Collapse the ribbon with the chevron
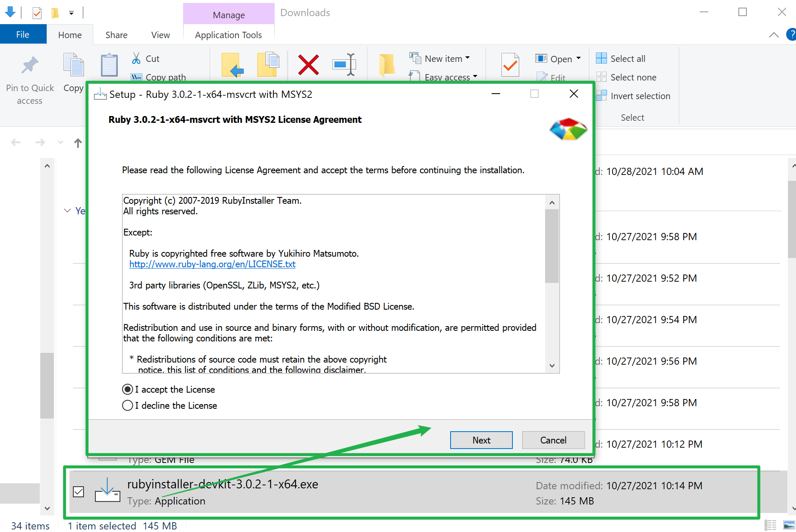This screenshot has height=532, width=796. (774, 35)
